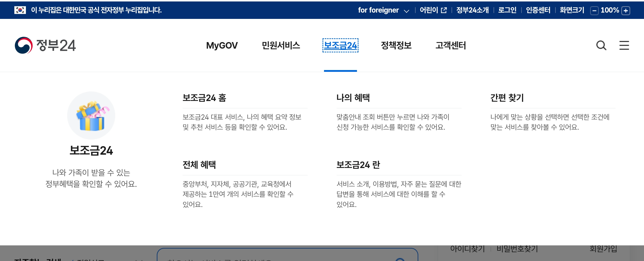644x261 pixels.
Task: Open the 나의 혜택 submenu
Action: tap(353, 98)
